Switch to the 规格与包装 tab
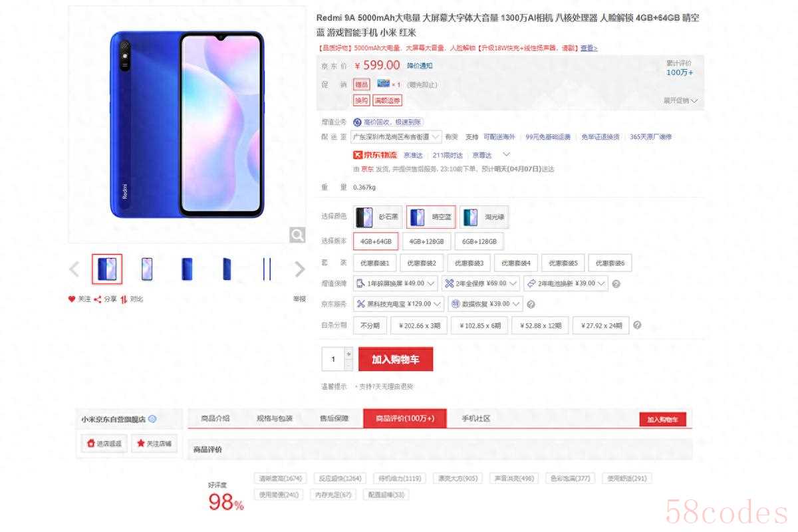Viewport: 798px width, 532px height. [275, 418]
